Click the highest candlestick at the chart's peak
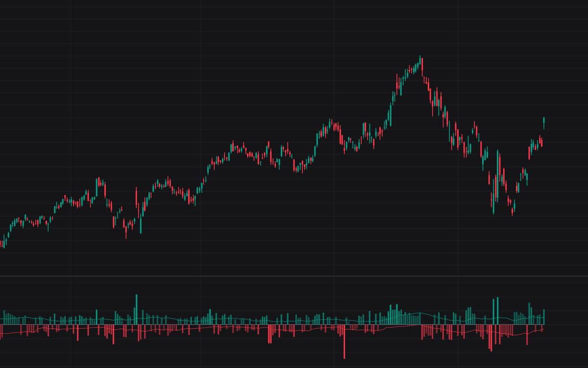This screenshot has width=588, height=368. (420, 60)
